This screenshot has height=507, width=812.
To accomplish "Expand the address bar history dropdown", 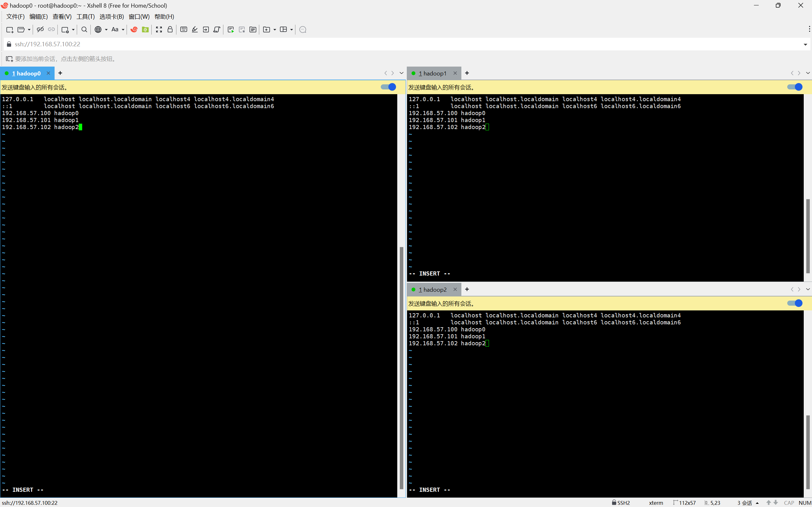I will pyautogui.click(x=805, y=45).
